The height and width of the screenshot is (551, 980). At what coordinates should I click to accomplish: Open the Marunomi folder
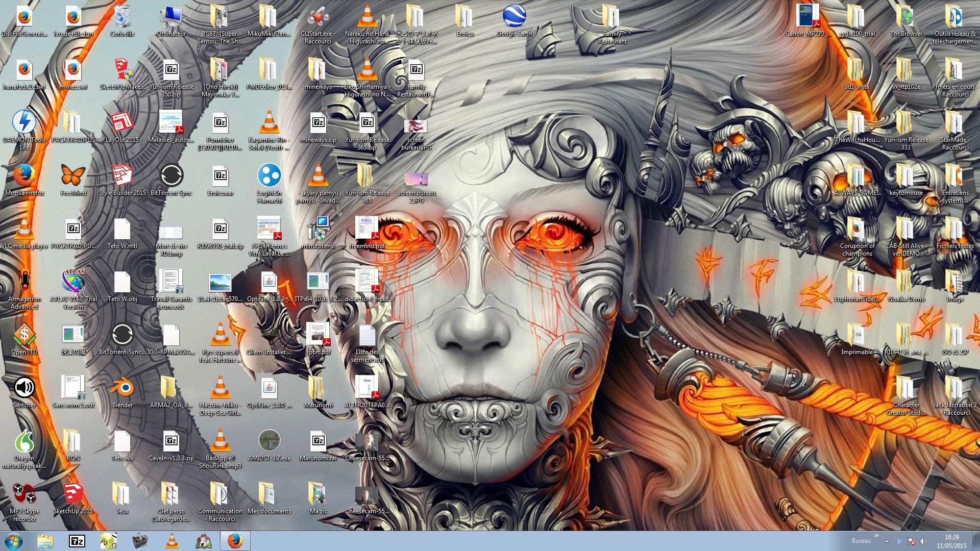(318, 392)
